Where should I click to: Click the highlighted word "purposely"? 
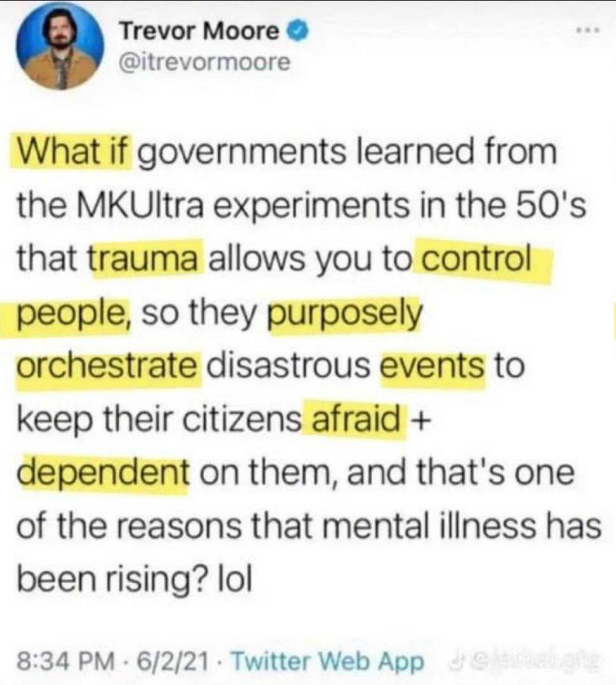[346, 314]
